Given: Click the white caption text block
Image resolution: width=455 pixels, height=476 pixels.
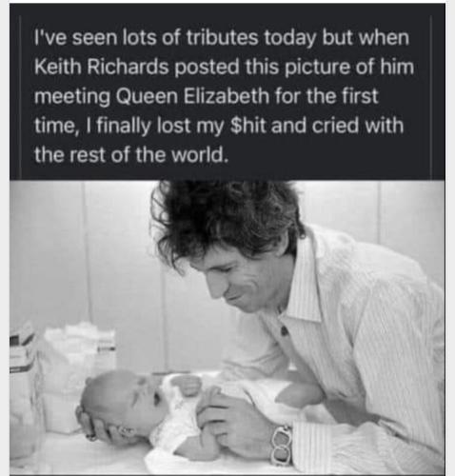Looking at the screenshot, I should [224, 96].
